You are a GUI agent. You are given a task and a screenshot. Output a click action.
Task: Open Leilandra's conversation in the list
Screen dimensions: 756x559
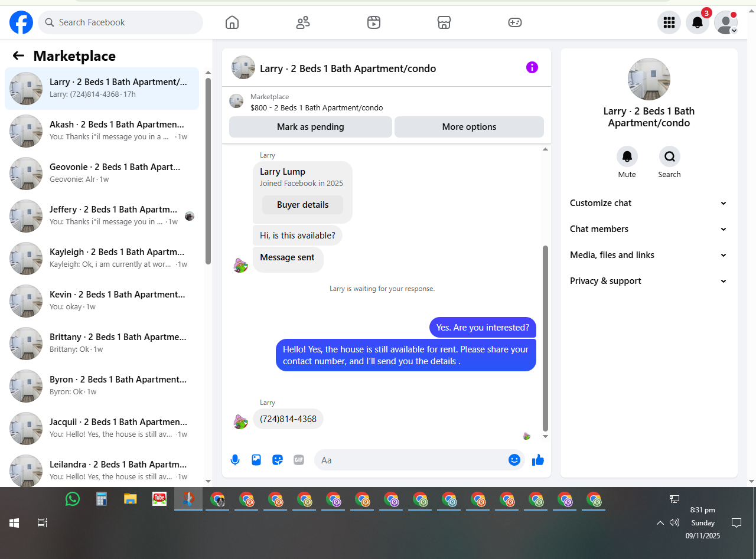102,469
